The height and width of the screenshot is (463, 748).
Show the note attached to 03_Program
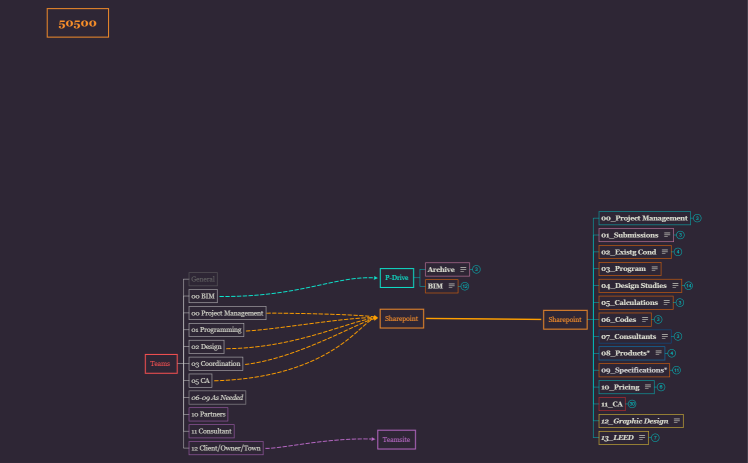(654, 269)
